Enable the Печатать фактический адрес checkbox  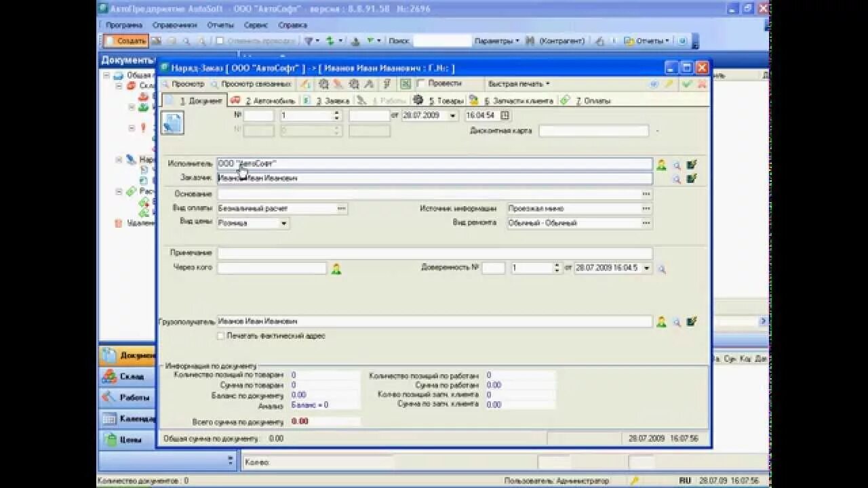tap(220, 336)
